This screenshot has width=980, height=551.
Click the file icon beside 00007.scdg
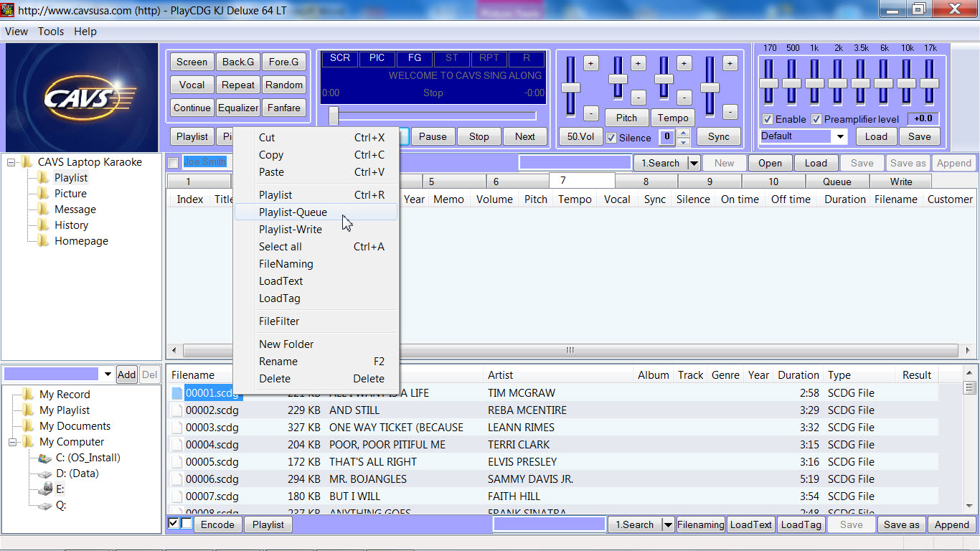click(x=176, y=496)
